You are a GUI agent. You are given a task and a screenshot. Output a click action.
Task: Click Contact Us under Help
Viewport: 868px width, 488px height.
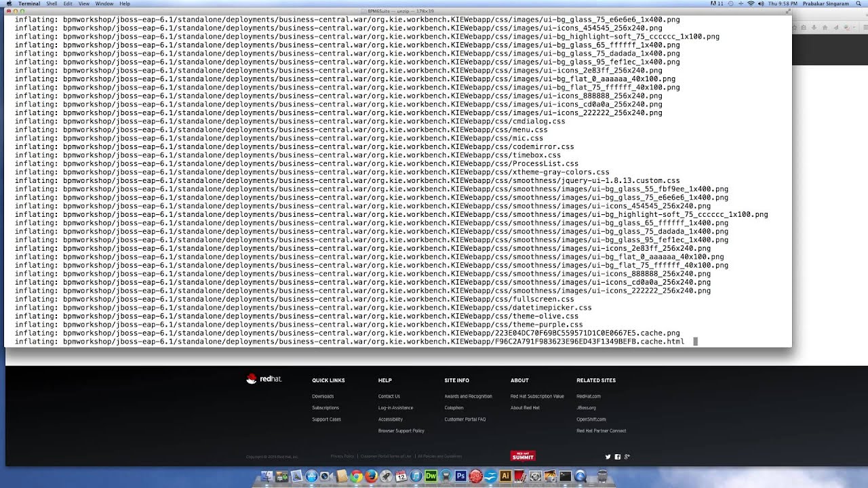click(389, 396)
